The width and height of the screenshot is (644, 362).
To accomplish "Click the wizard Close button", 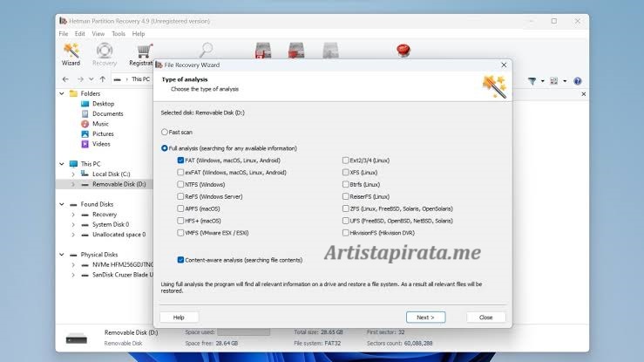I will 486,318.
